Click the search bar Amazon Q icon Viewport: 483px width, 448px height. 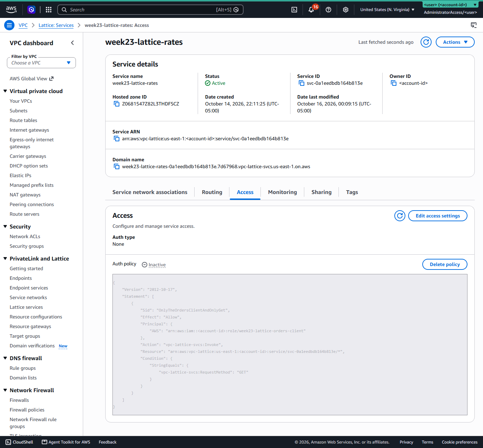click(236, 10)
